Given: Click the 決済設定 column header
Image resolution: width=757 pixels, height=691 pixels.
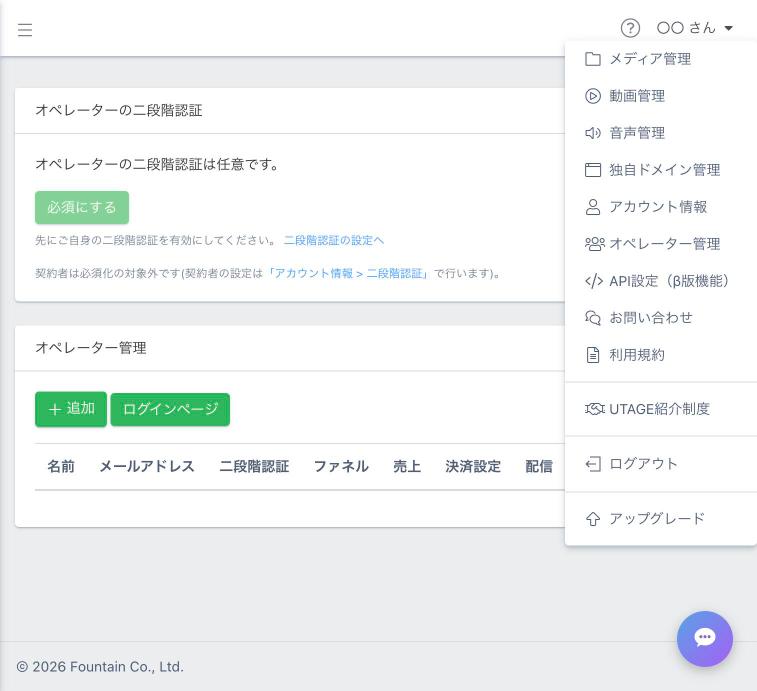Looking at the screenshot, I should tap(473, 466).
